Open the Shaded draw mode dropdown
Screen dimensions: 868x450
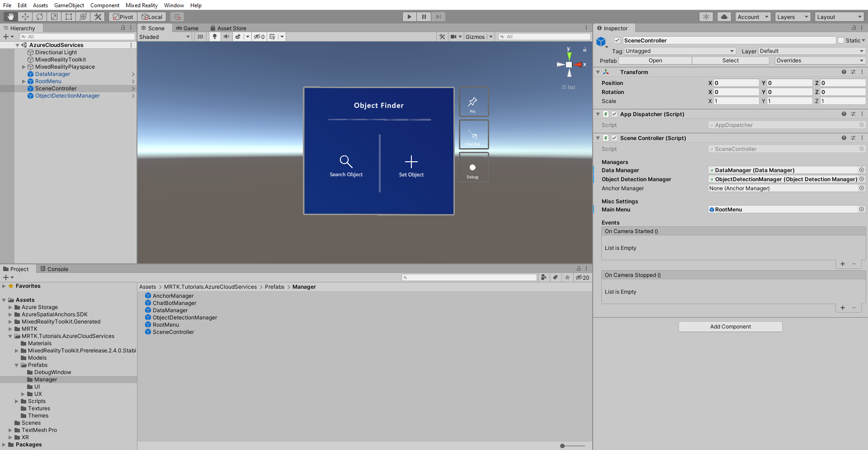pyautogui.click(x=164, y=37)
